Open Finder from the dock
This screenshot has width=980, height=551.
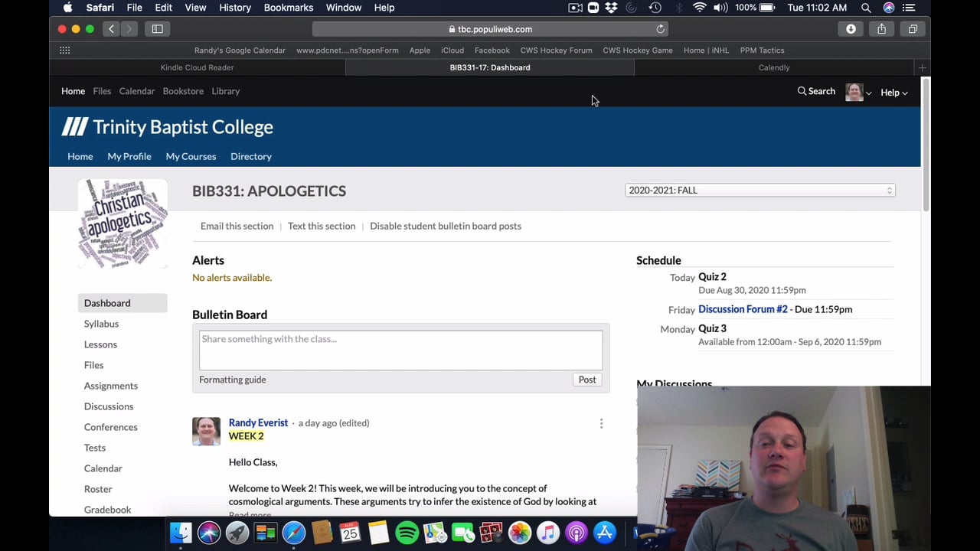(x=181, y=532)
